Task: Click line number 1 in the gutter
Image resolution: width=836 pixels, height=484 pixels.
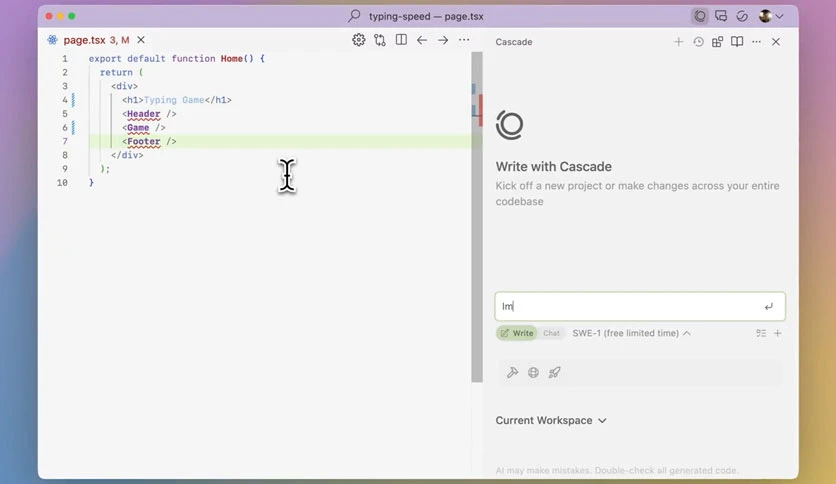Action: pos(65,59)
